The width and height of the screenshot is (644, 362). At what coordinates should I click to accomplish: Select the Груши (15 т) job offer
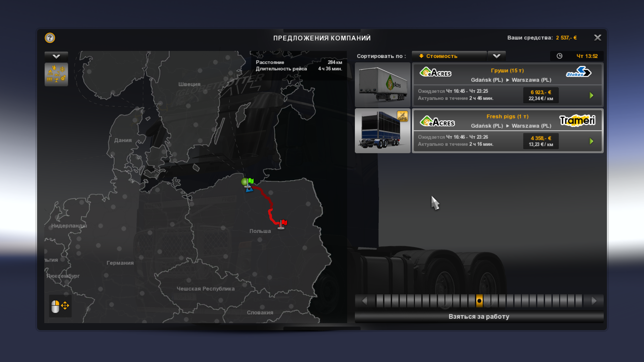tap(507, 74)
